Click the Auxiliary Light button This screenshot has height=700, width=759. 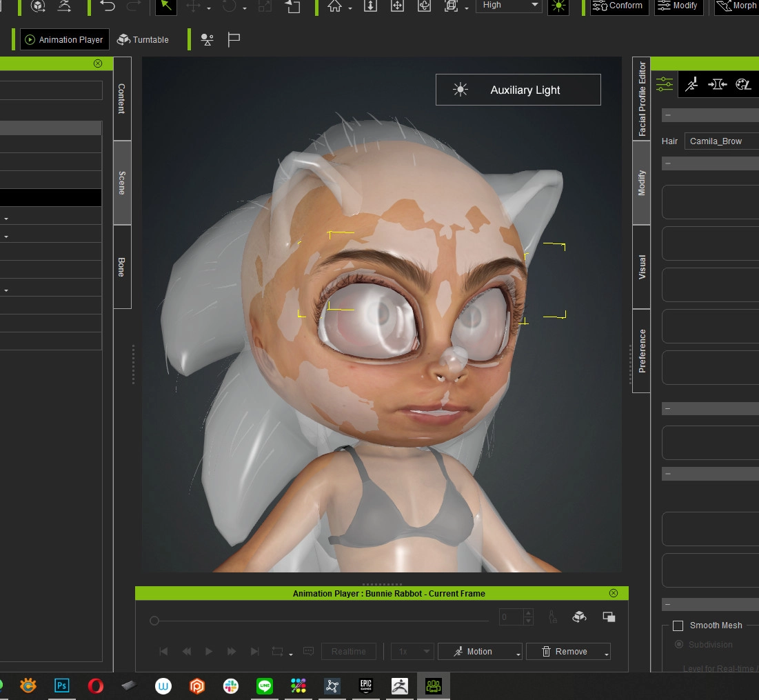click(518, 90)
